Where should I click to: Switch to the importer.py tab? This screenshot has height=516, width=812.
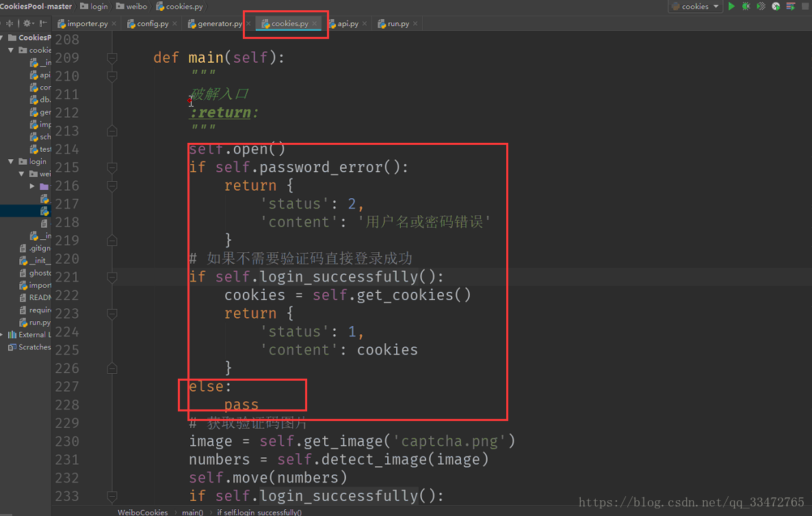point(87,24)
